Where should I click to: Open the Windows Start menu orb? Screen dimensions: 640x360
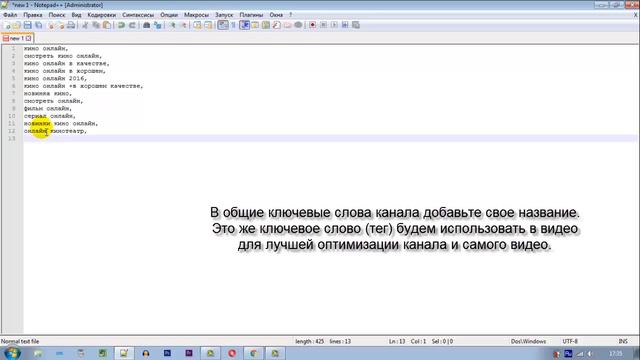pyautogui.click(x=12, y=353)
